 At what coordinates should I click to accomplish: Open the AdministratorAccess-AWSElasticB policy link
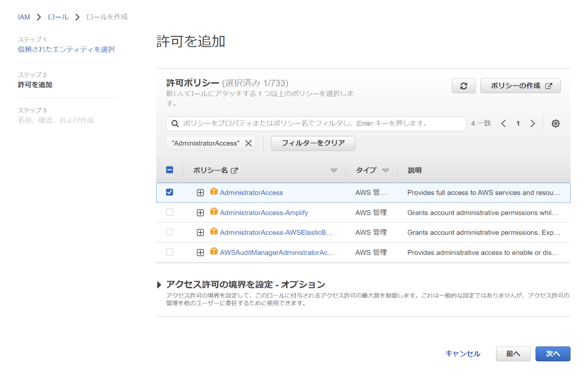pos(276,232)
